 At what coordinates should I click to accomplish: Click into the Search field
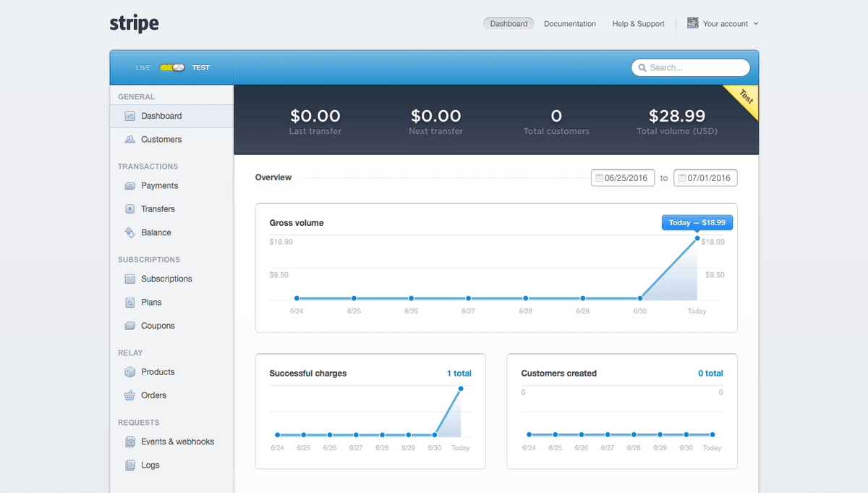(x=691, y=67)
